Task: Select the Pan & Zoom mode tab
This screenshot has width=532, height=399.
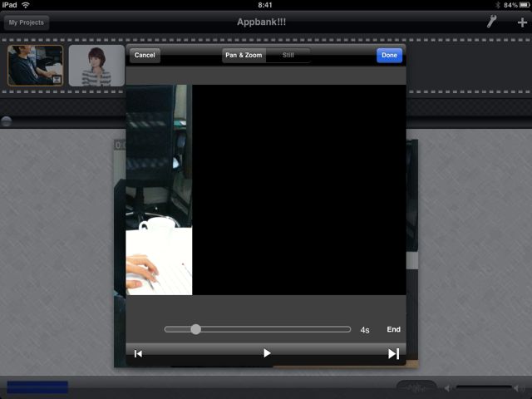Action: pyautogui.click(x=244, y=55)
